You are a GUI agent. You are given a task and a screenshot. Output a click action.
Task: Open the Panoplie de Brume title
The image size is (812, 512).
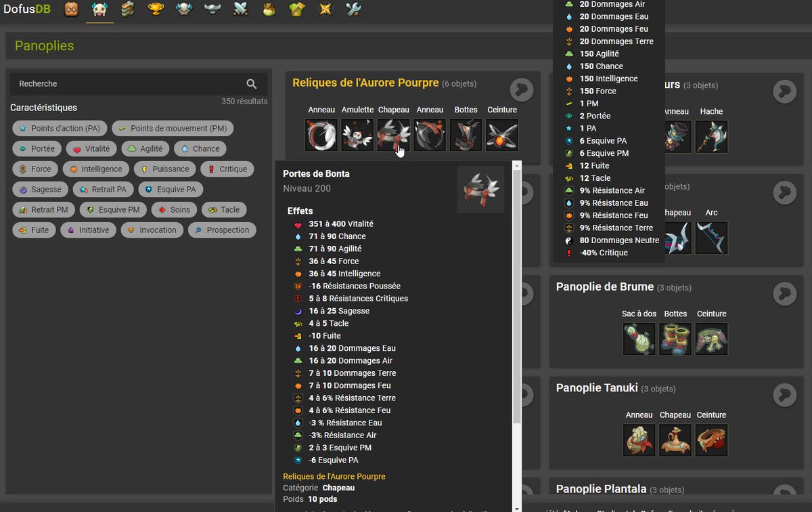(x=605, y=286)
